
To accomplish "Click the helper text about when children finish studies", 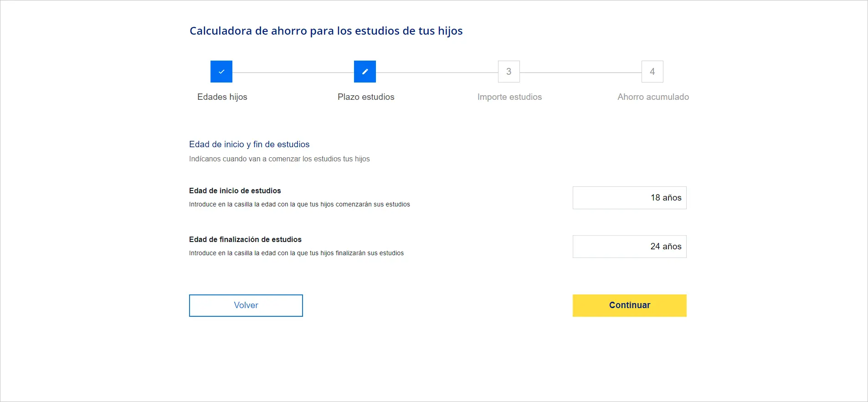I will (296, 253).
